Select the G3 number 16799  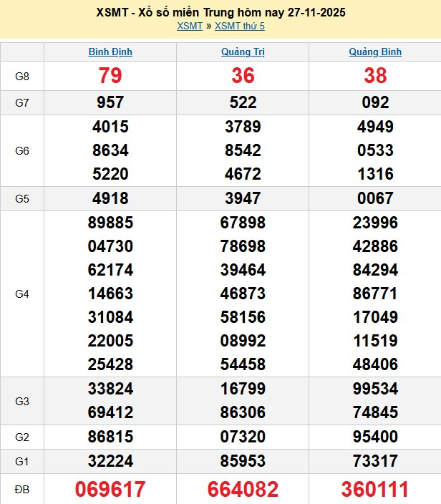(x=243, y=389)
